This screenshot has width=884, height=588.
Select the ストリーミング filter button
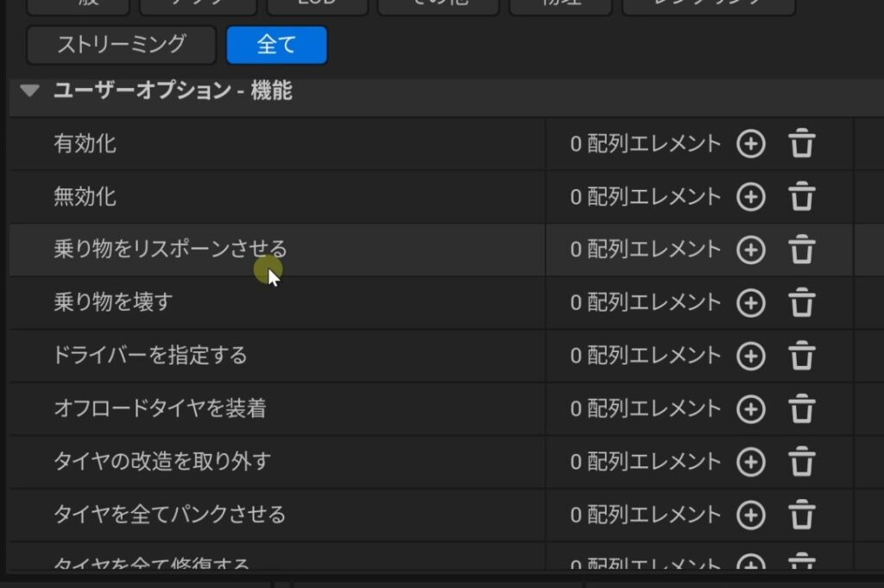(121, 45)
